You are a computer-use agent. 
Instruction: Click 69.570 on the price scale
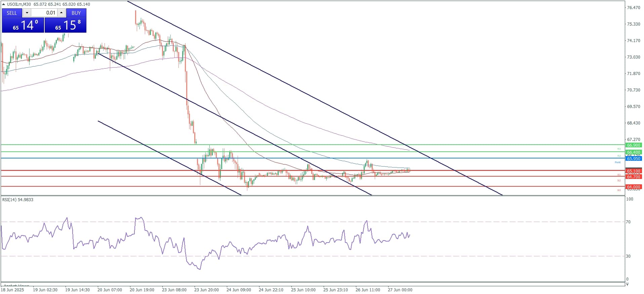pyautogui.click(x=634, y=106)
